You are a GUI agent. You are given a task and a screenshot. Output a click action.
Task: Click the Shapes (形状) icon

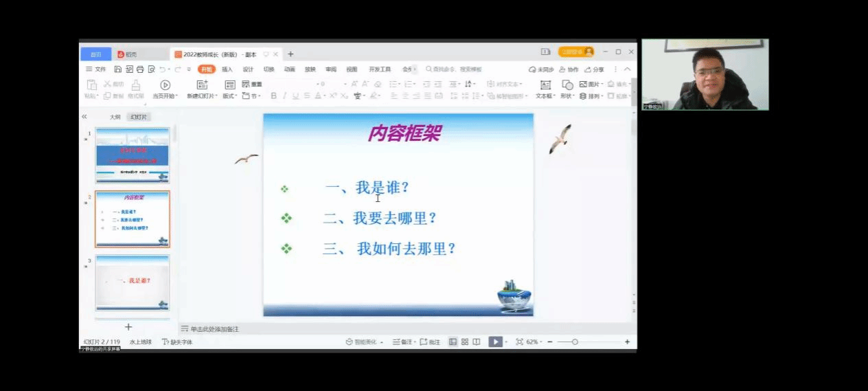pyautogui.click(x=567, y=85)
